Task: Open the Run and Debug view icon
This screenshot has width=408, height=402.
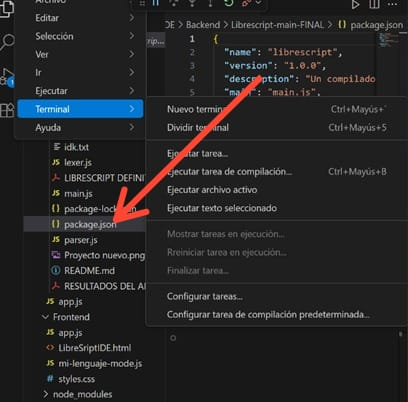Action: tap(7, 77)
